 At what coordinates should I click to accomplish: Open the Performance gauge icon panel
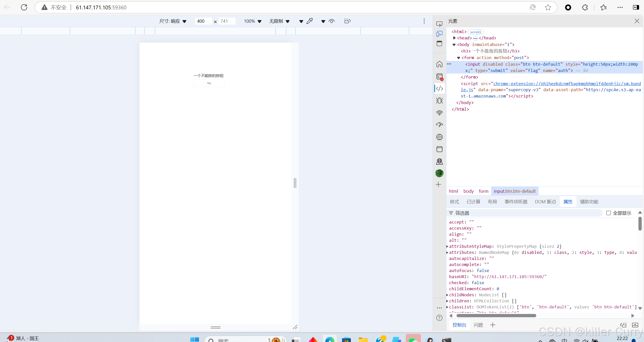pos(439,125)
